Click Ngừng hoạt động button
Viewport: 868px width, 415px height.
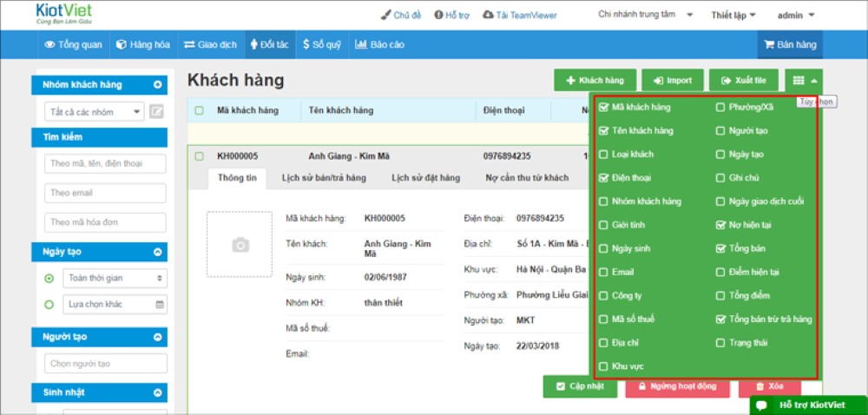pyautogui.click(x=678, y=386)
